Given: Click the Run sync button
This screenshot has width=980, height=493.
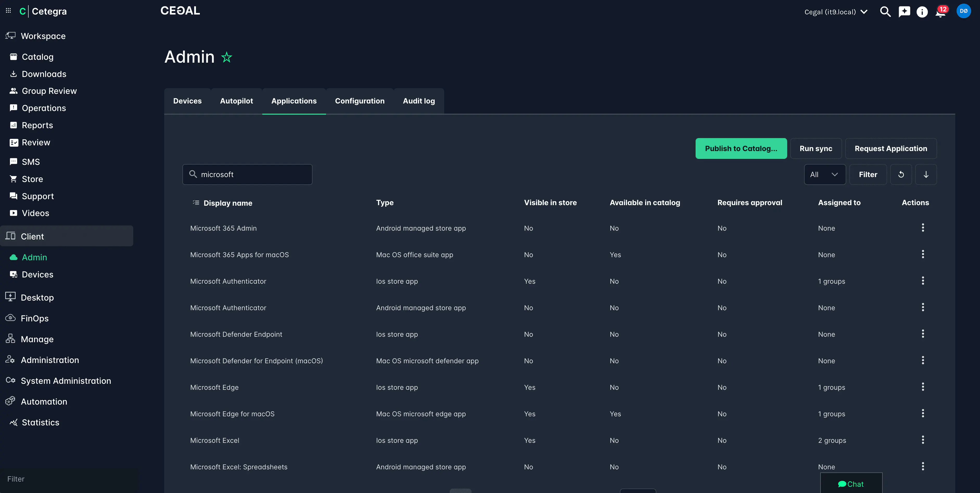Looking at the screenshot, I should (x=816, y=149).
